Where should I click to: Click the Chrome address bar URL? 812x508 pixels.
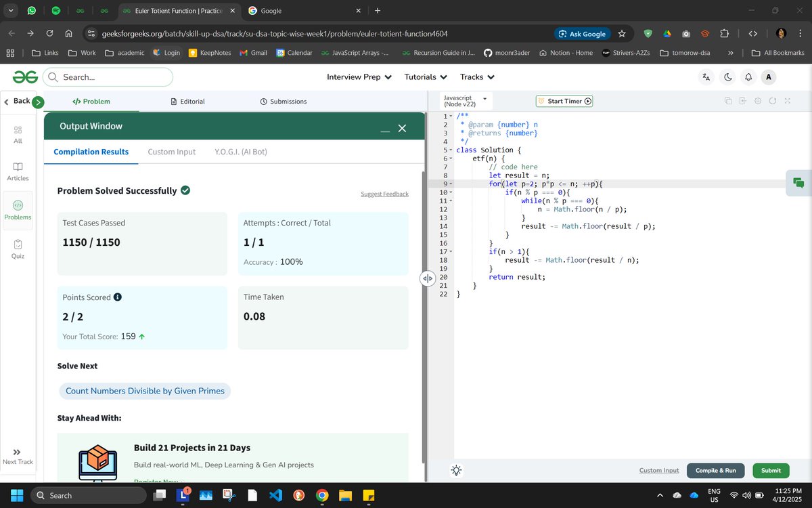[275, 33]
